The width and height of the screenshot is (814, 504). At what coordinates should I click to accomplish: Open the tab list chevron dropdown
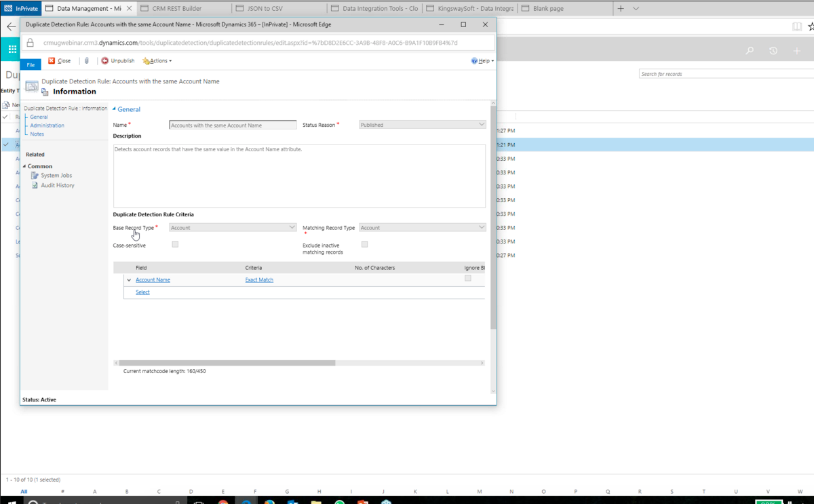(636, 9)
